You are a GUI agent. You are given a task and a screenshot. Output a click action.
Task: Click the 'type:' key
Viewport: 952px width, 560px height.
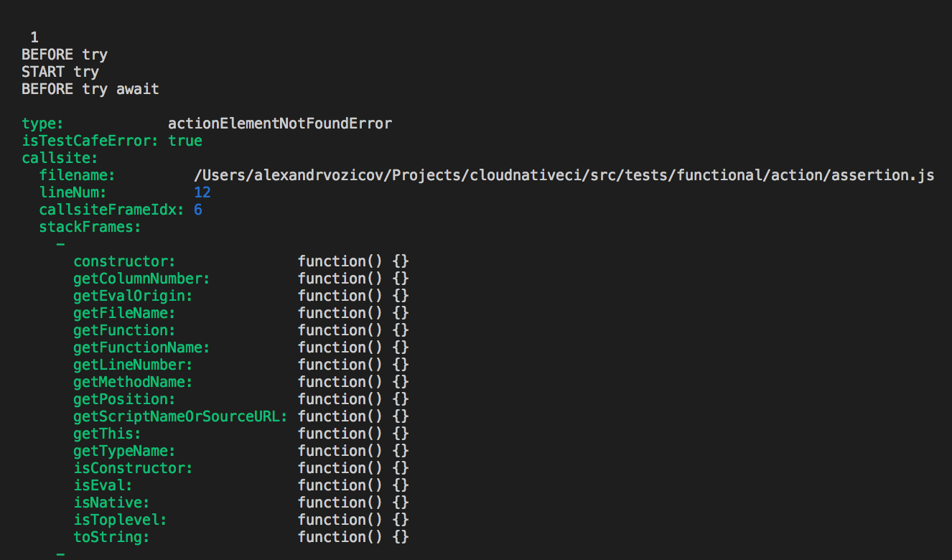coord(43,123)
